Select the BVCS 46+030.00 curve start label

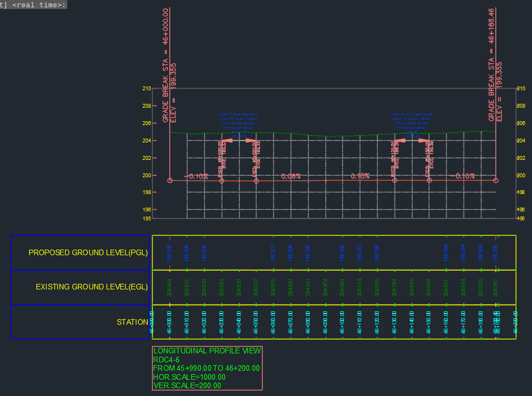click(x=220, y=159)
